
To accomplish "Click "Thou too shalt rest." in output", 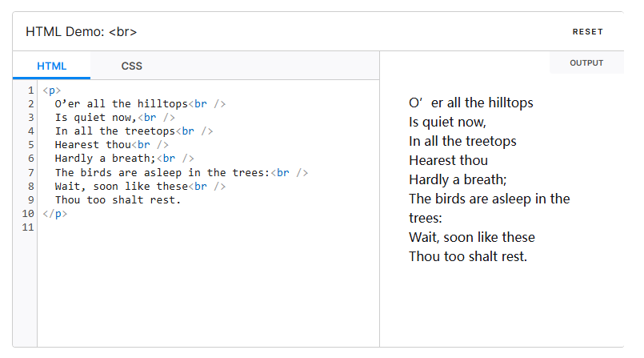I will coord(468,256).
